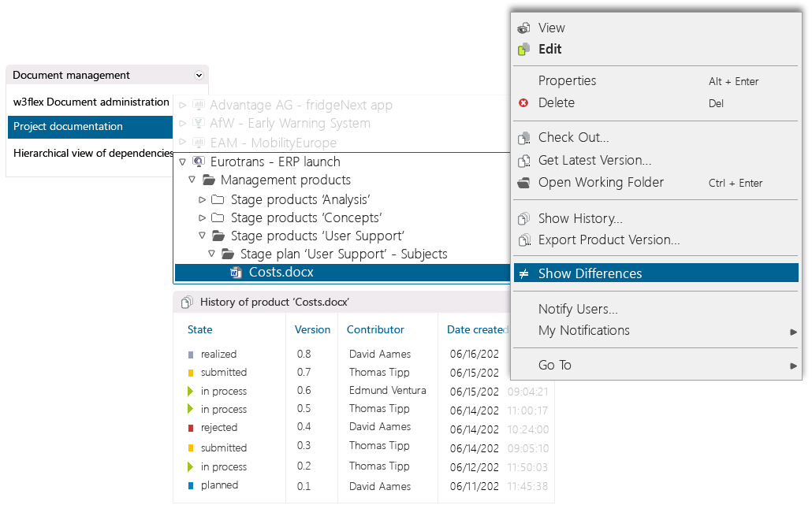
Task: Click the red Delete icon
Action: [523, 103]
